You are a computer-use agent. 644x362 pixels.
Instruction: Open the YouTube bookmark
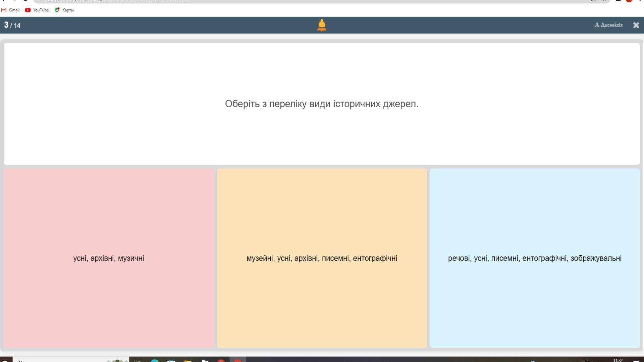[37, 10]
